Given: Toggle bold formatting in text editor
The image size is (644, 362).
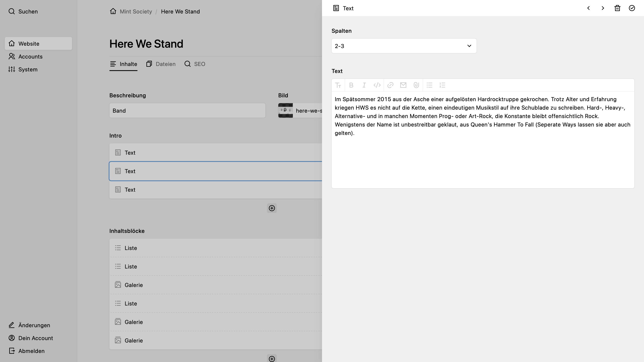Looking at the screenshot, I should pos(351,85).
